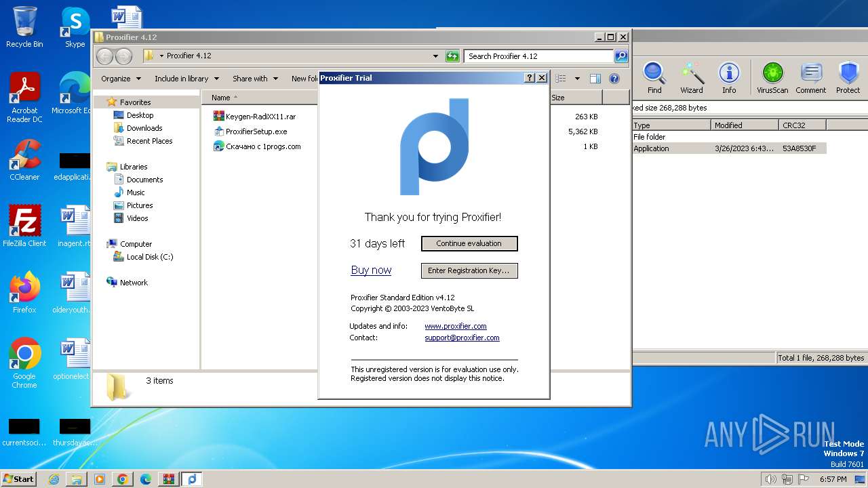Open the Organize menu in Explorer
The width and height of the screenshot is (868, 488).
(x=121, y=79)
